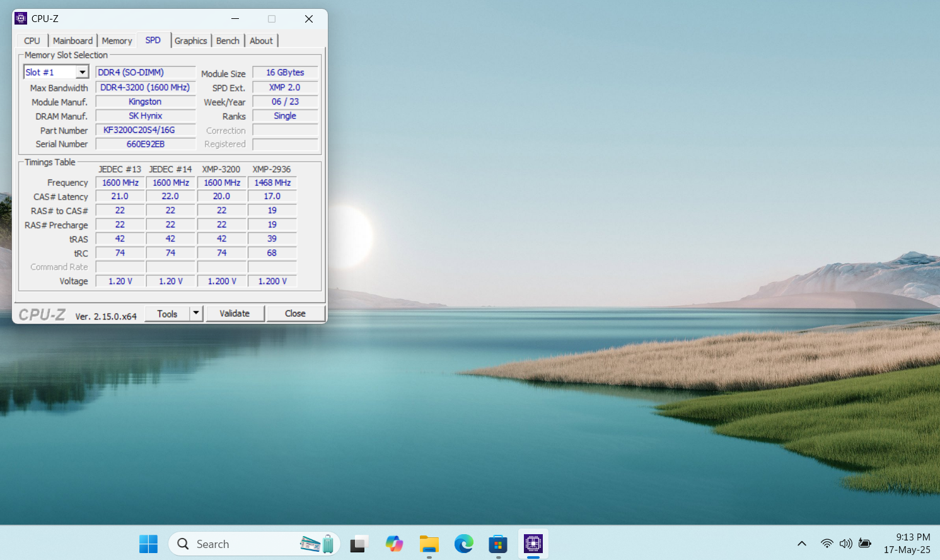The height and width of the screenshot is (560, 940).
Task: Launch Microsoft Edge from taskbar
Action: click(x=463, y=544)
